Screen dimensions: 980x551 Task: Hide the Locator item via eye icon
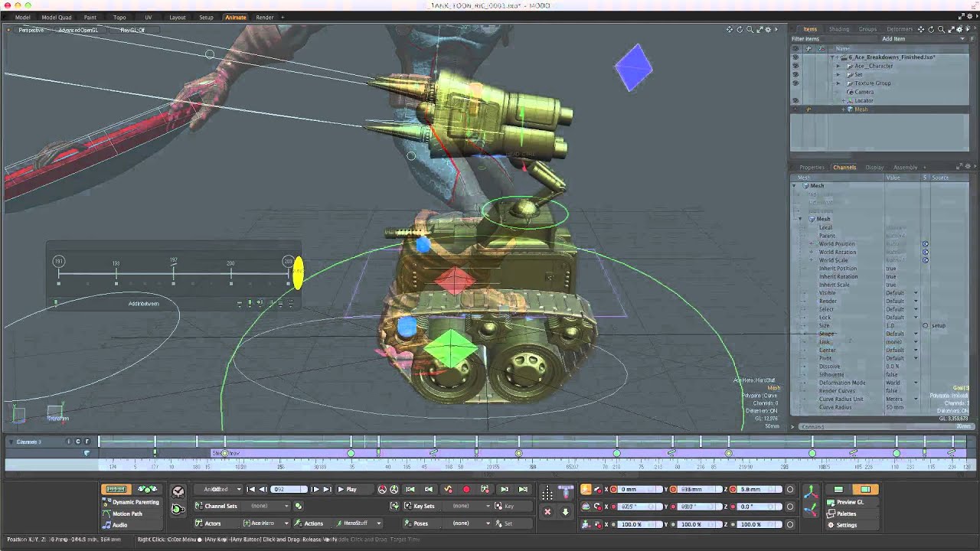point(795,100)
